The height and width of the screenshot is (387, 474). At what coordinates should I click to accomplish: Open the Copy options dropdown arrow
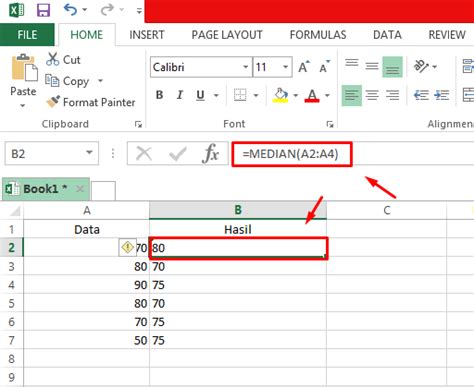click(x=100, y=81)
